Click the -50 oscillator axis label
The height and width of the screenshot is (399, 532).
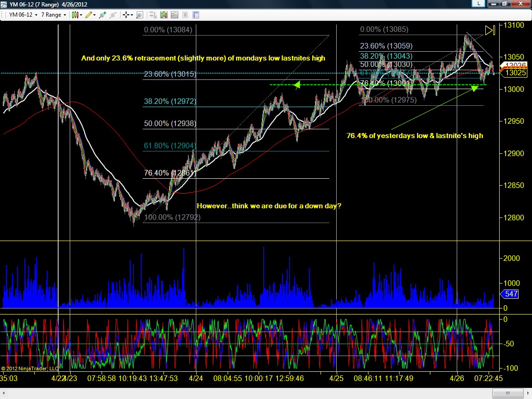[508, 344]
